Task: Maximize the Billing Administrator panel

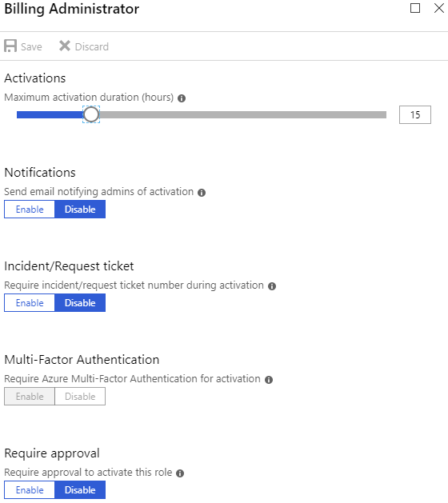Action: (415, 8)
